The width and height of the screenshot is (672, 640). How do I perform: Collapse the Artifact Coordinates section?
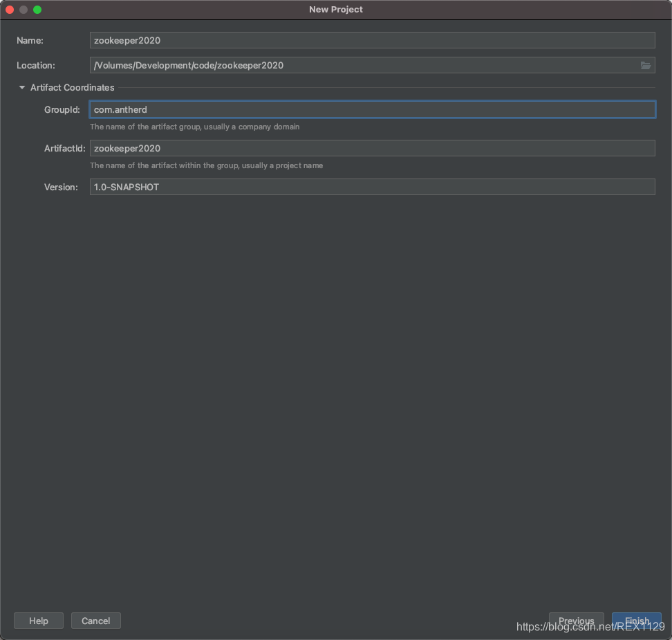pos(22,87)
